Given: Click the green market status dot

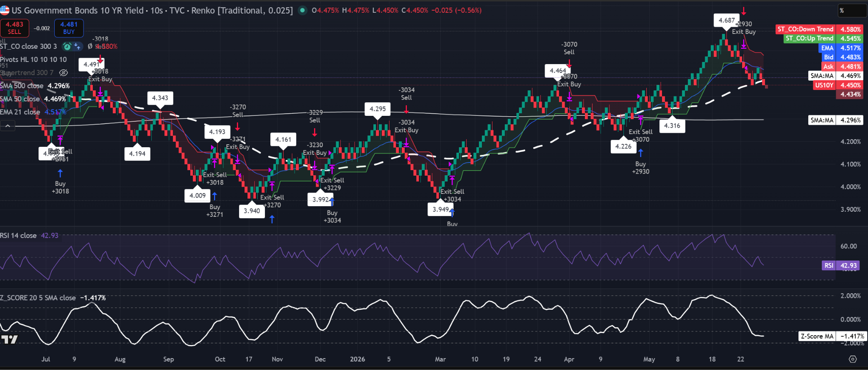Looking at the screenshot, I should (302, 10).
